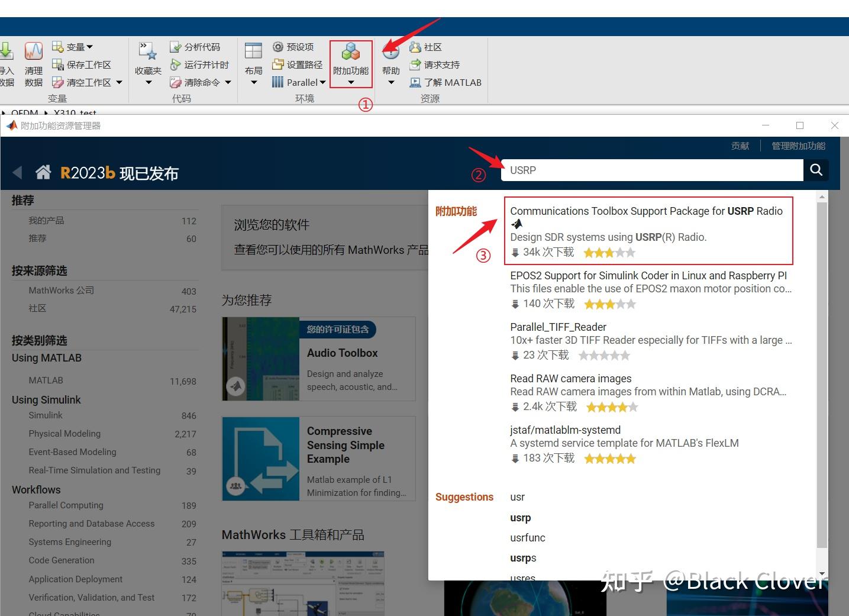Expand the Clear Workspace (清空工作区) dropdown arrow
The width and height of the screenshot is (849, 616).
[119, 82]
